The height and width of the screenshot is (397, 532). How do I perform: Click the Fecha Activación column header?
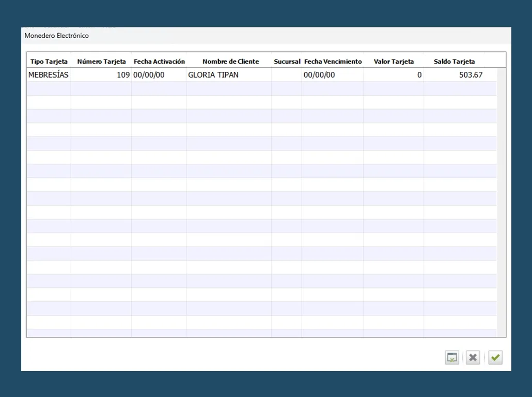point(159,62)
